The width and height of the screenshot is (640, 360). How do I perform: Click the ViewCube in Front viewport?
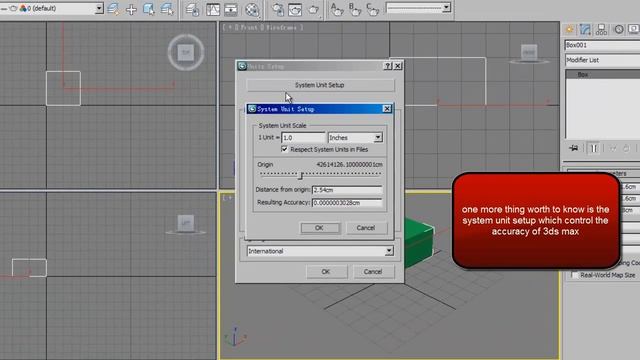529,53
